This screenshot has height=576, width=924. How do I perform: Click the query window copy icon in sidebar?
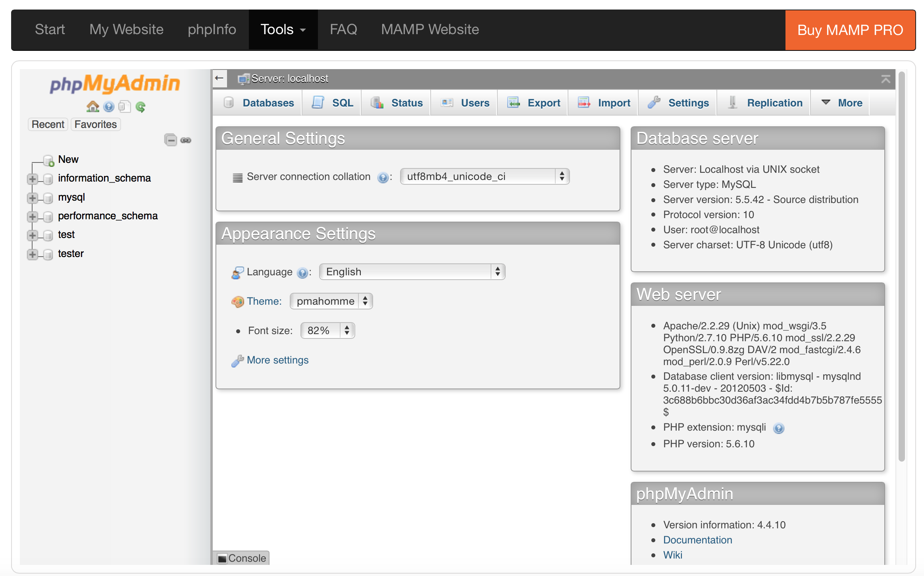(x=125, y=106)
